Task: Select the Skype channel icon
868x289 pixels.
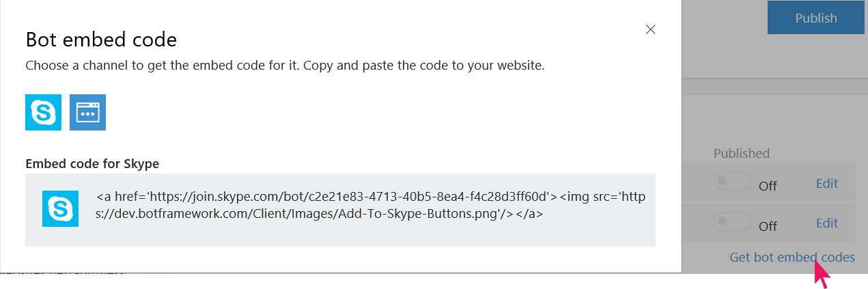Action: tap(43, 112)
